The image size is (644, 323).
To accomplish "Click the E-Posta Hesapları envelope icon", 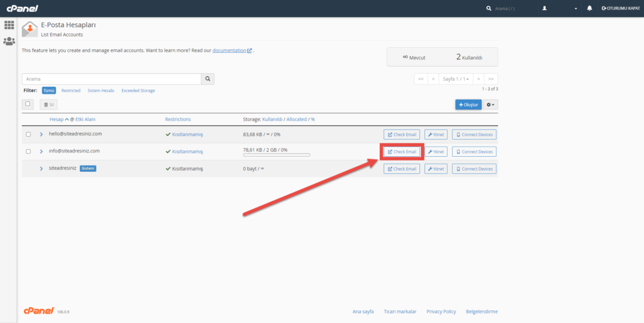I will (30, 29).
